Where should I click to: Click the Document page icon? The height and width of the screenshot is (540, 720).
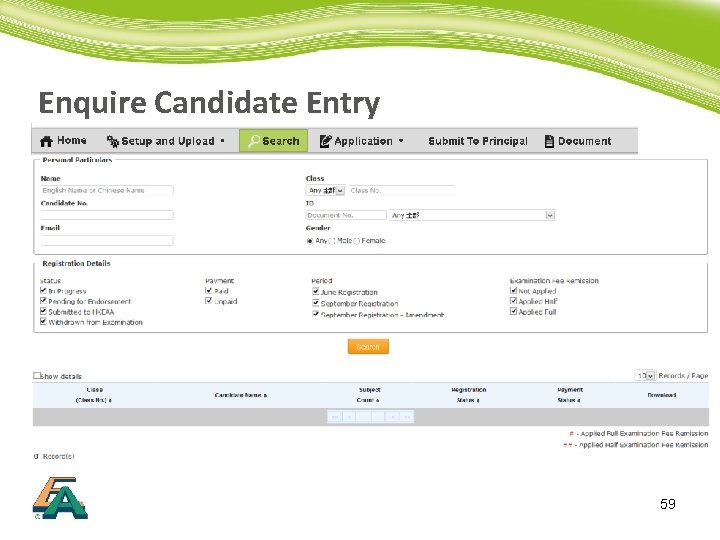pos(549,141)
